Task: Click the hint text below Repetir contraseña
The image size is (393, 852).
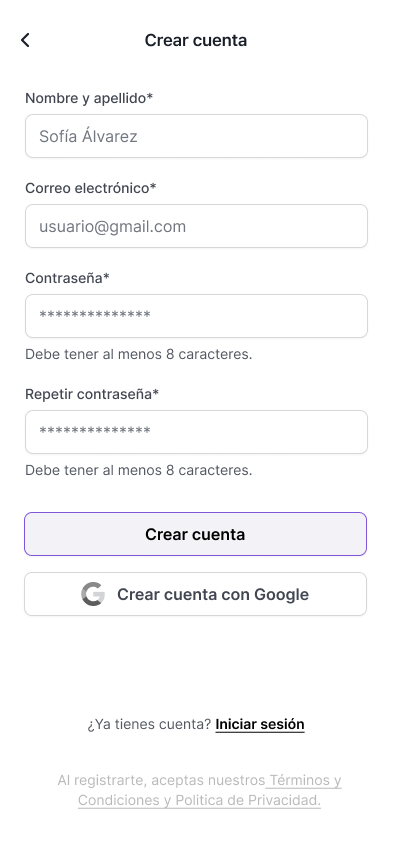Action: pos(139,470)
